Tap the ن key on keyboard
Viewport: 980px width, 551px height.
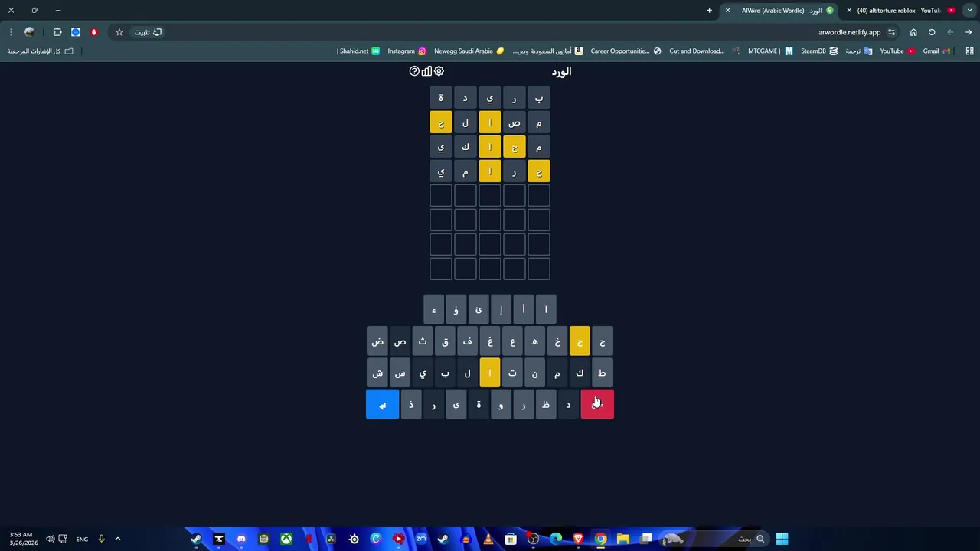(534, 373)
